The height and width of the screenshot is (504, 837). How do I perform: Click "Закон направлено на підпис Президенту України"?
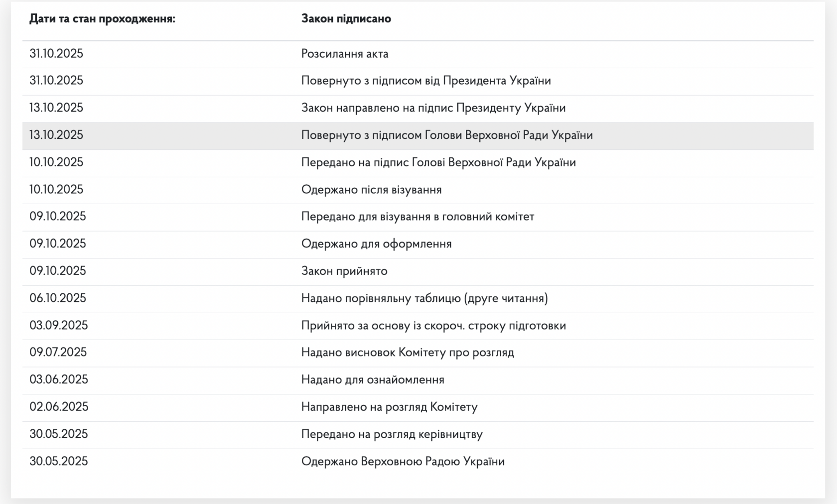tap(433, 108)
